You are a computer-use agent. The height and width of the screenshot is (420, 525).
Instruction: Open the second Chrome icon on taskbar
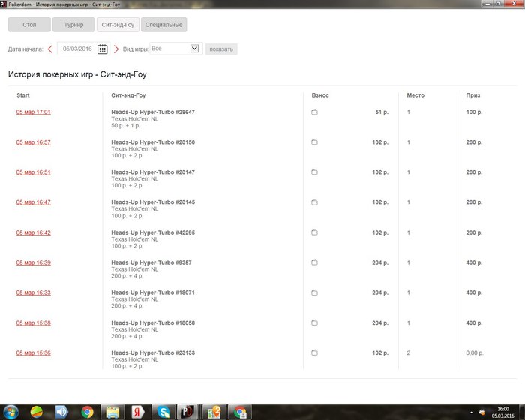(240, 412)
